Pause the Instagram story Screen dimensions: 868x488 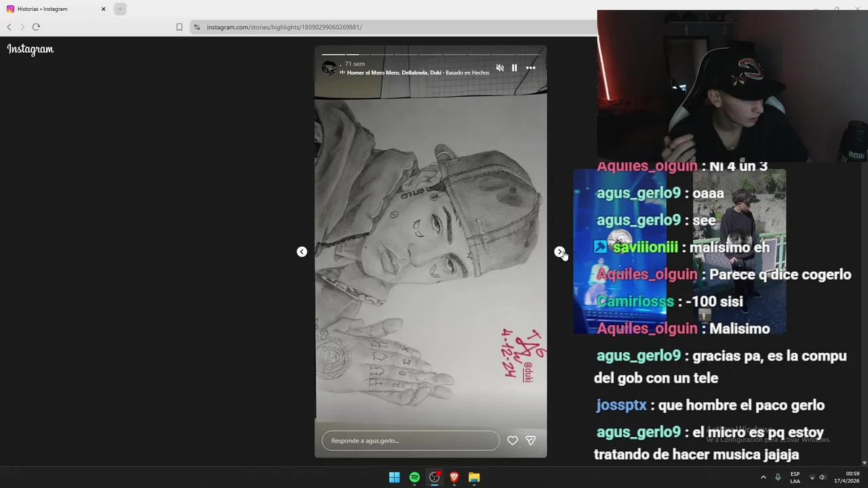point(515,68)
